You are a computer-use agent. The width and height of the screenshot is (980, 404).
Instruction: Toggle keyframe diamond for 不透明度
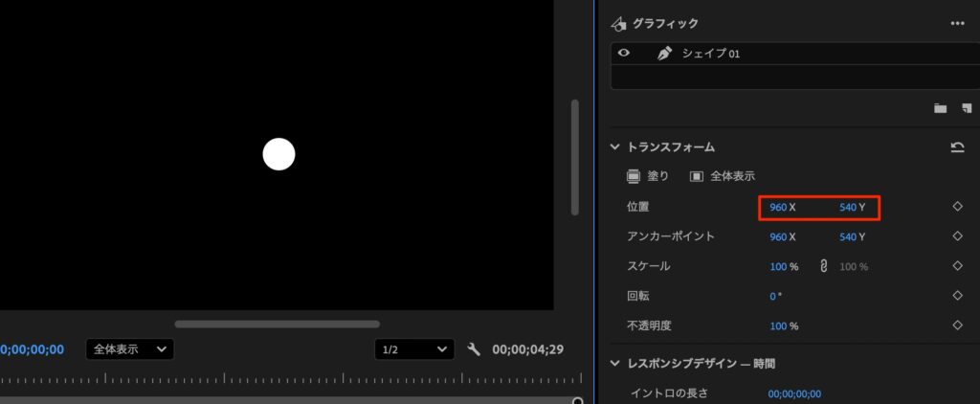point(957,325)
